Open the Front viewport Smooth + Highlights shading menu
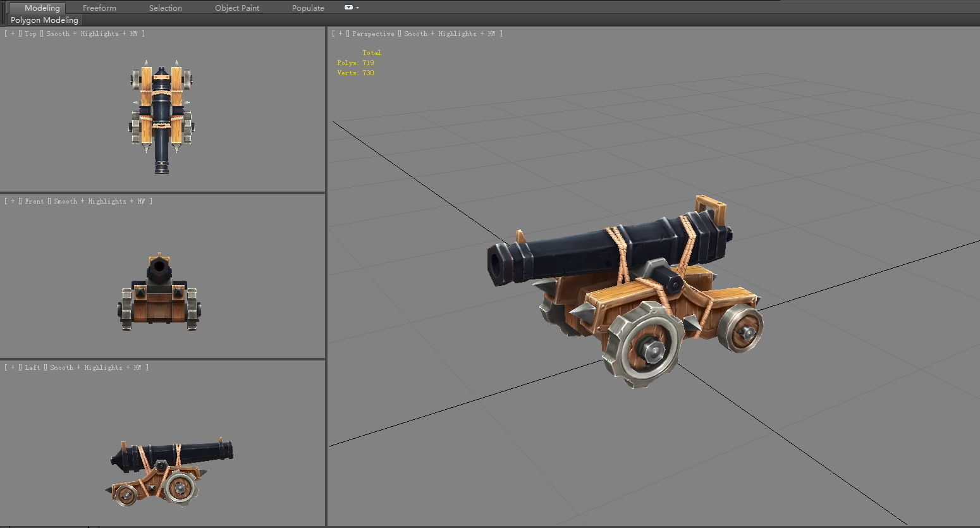980x528 pixels. point(99,201)
